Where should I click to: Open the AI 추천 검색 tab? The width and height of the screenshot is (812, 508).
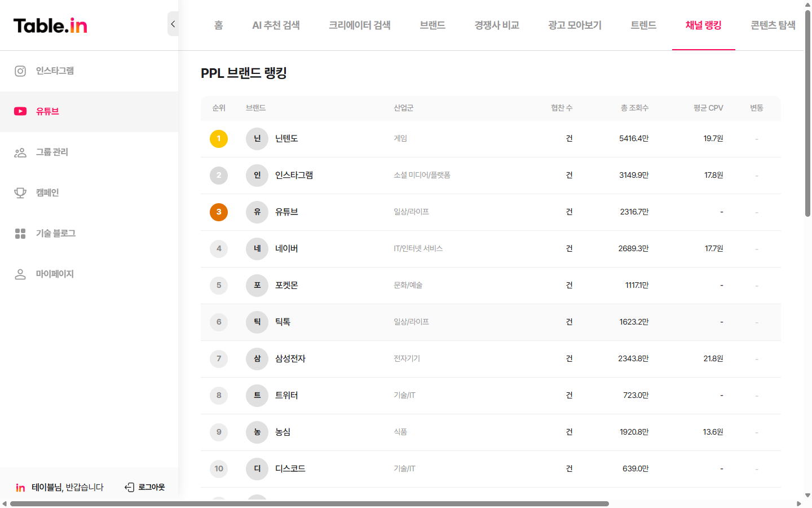[277, 25]
